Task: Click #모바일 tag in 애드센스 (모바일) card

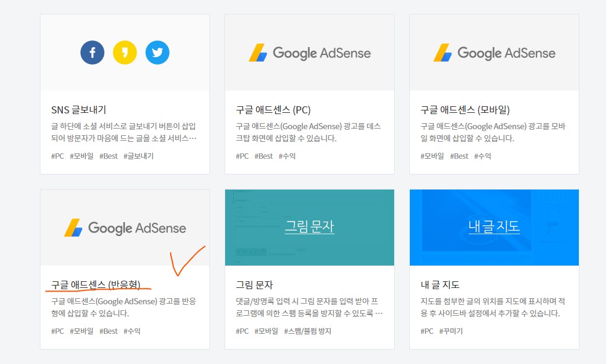Action: 433,156
